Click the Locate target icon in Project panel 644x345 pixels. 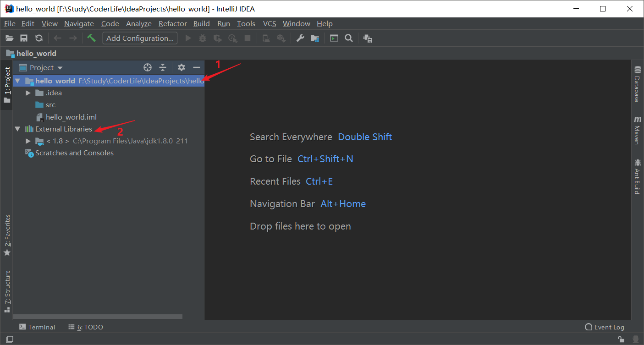(x=148, y=67)
